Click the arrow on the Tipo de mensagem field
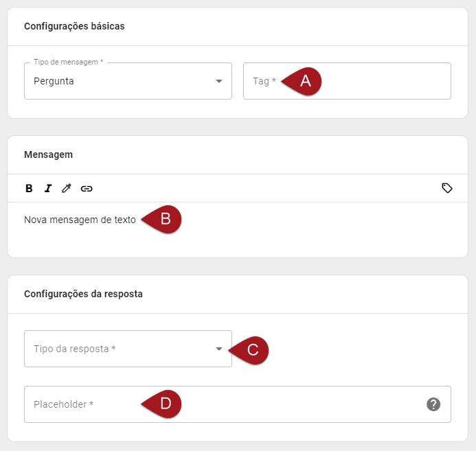 tap(219, 81)
